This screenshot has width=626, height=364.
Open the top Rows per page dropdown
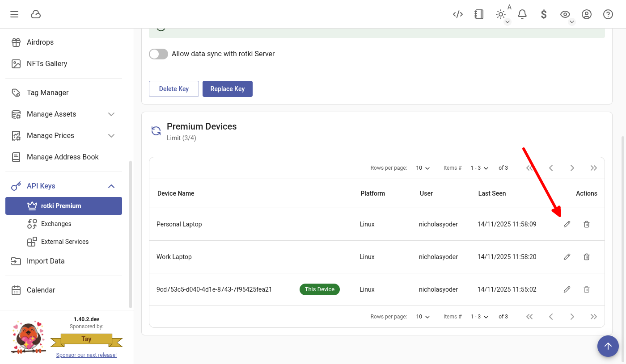[x=423, y=168]
